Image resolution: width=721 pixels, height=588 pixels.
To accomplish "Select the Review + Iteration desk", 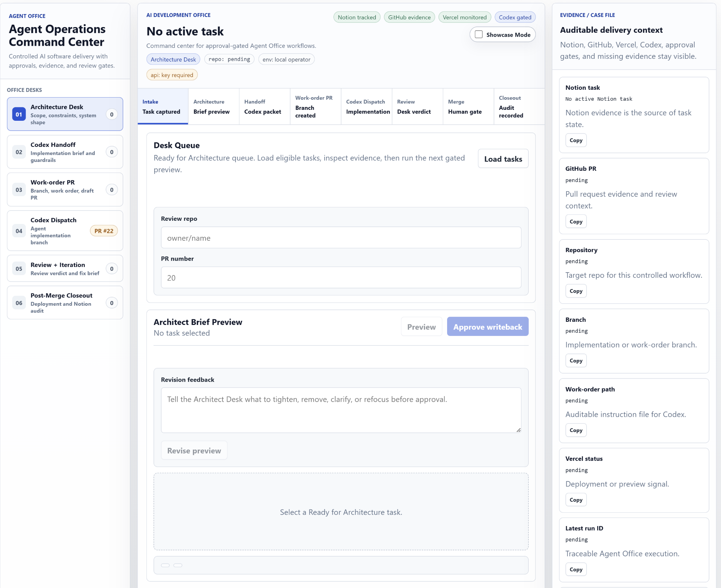I will (x=65, y=268).
